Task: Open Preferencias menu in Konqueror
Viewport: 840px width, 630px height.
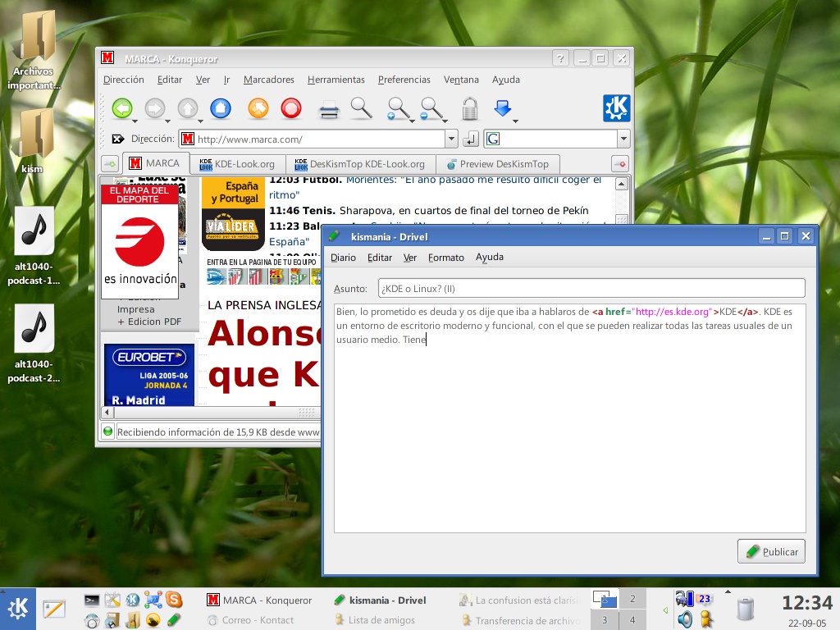Action: (x=404, y=80)
